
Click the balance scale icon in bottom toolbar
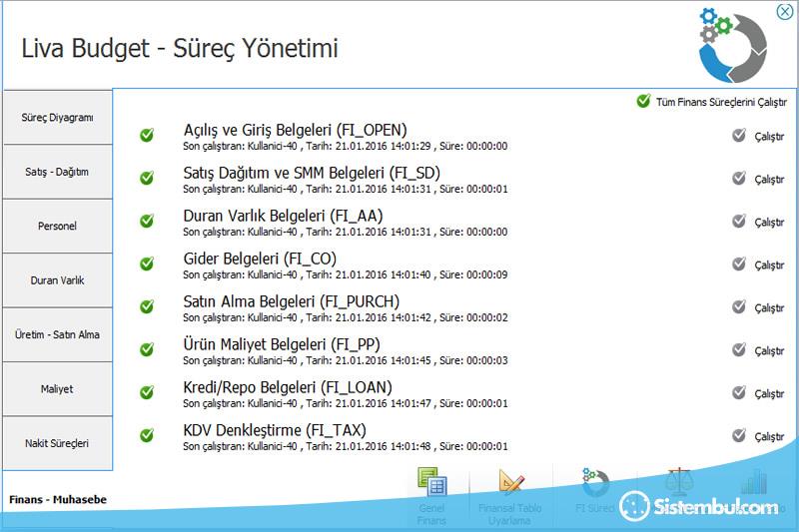679,482
